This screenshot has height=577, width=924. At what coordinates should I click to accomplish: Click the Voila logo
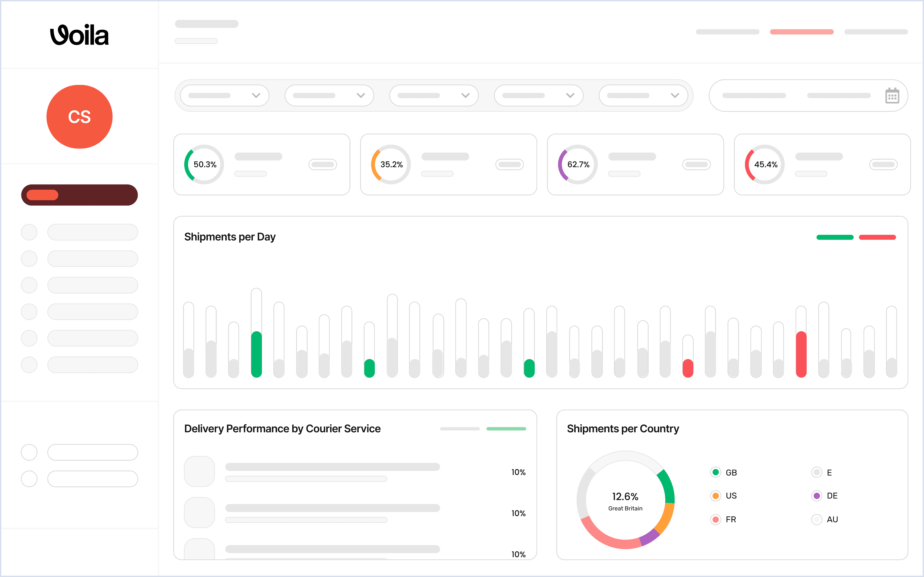[x=79, y=35]
